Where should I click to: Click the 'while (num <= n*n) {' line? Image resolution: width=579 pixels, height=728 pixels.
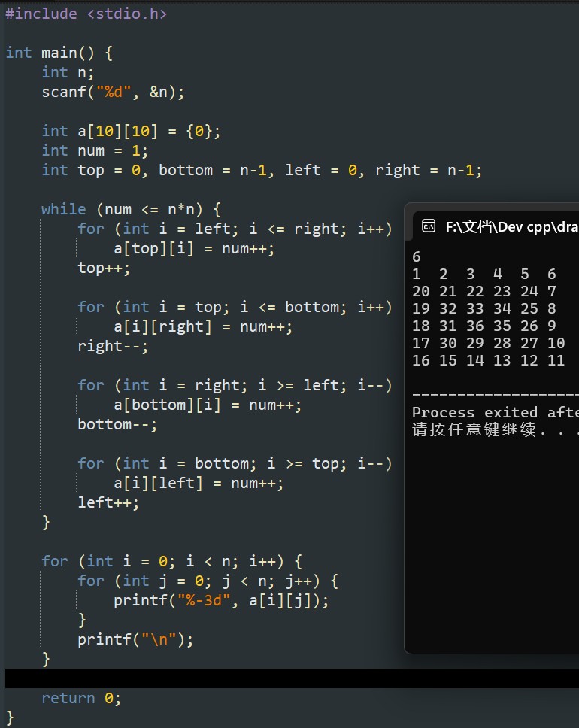[x=131, y=209]
